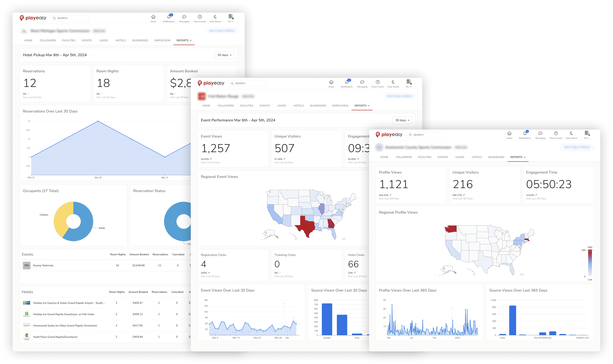Select FOLLOWERS tab in Hotel Pickup window

pyautogui.click(x=48, y=40)
